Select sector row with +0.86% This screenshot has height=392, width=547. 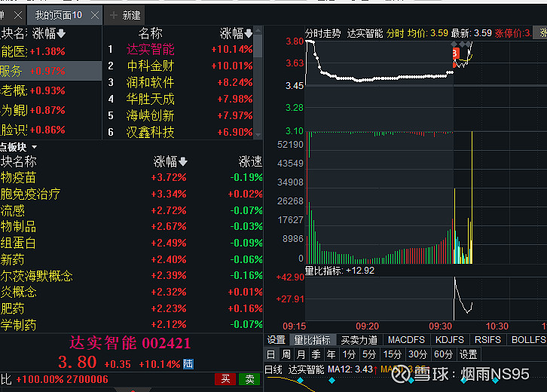50,130
